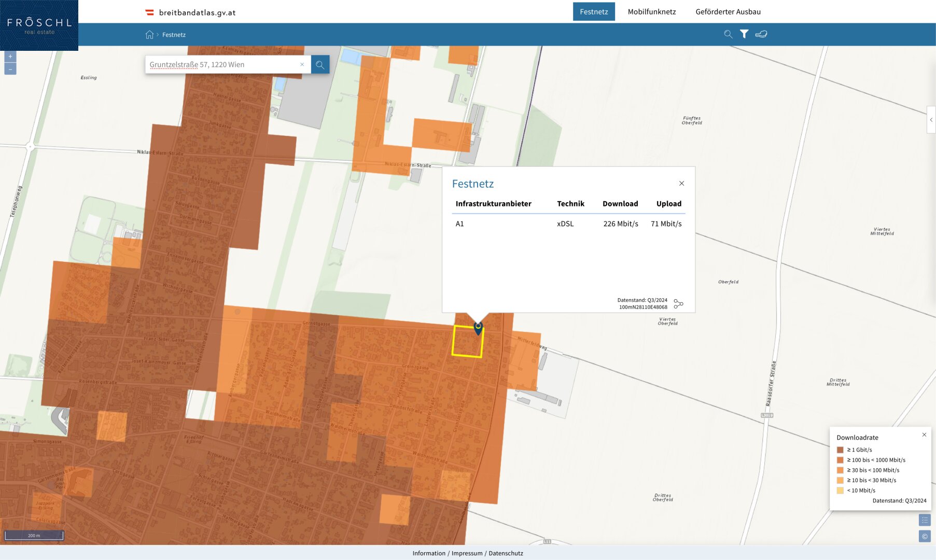The height and width of the screenshot is (560, 936).
Task: Open the copyright info icon
Action: tap(925, 536)
